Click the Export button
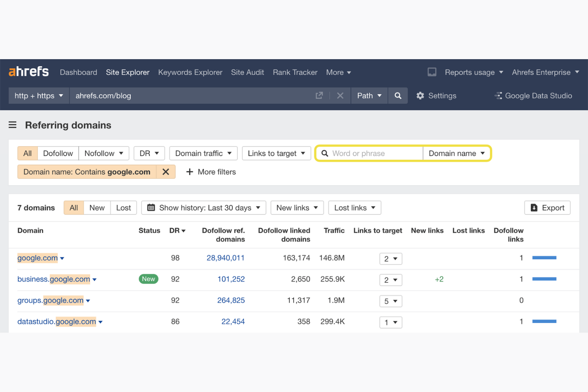588x392 pixels. pyautogui.click(x=547, y=208)
